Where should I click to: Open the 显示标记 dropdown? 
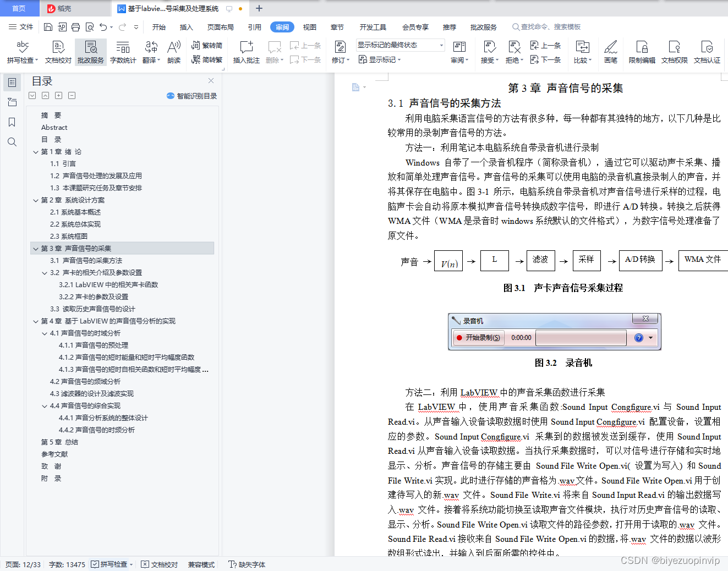click(x=380, y=59)
